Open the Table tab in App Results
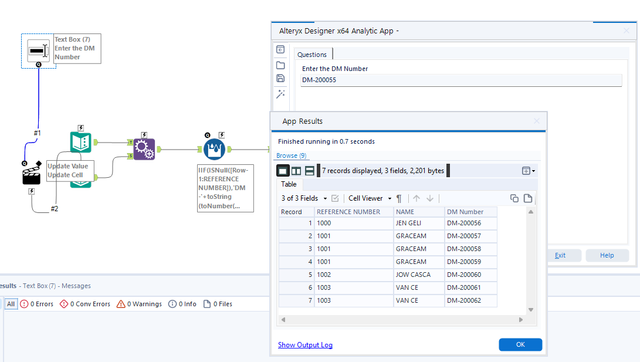The height and width of the screenshot is (362, 640). [289, 184]
